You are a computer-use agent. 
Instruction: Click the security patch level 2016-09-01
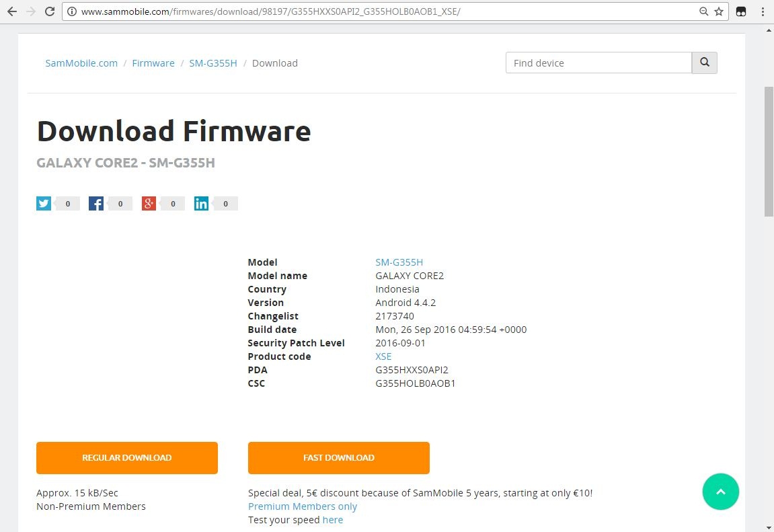(400, 343)
